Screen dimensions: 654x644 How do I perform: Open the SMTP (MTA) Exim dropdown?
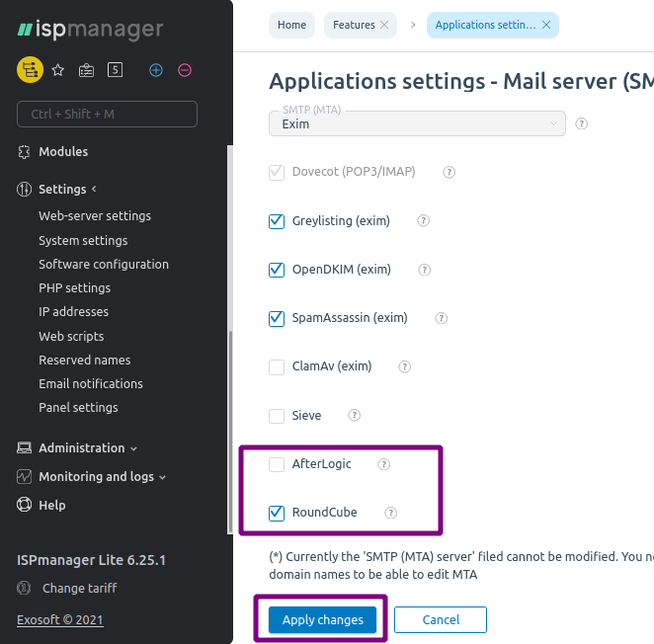pyautogui.click(x=417, y=123)
